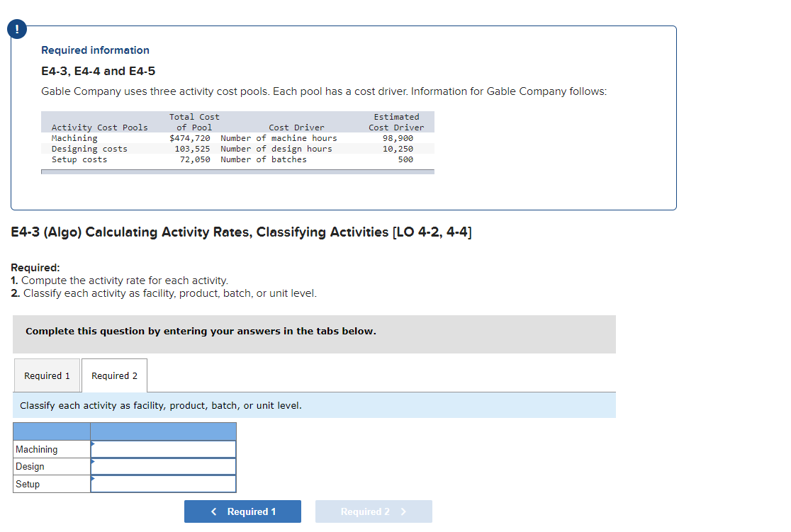Click the 'E4-3, E4-4 and E4-5' title
The height and width of the screenshot is (532, 791).
pos(99,71)
